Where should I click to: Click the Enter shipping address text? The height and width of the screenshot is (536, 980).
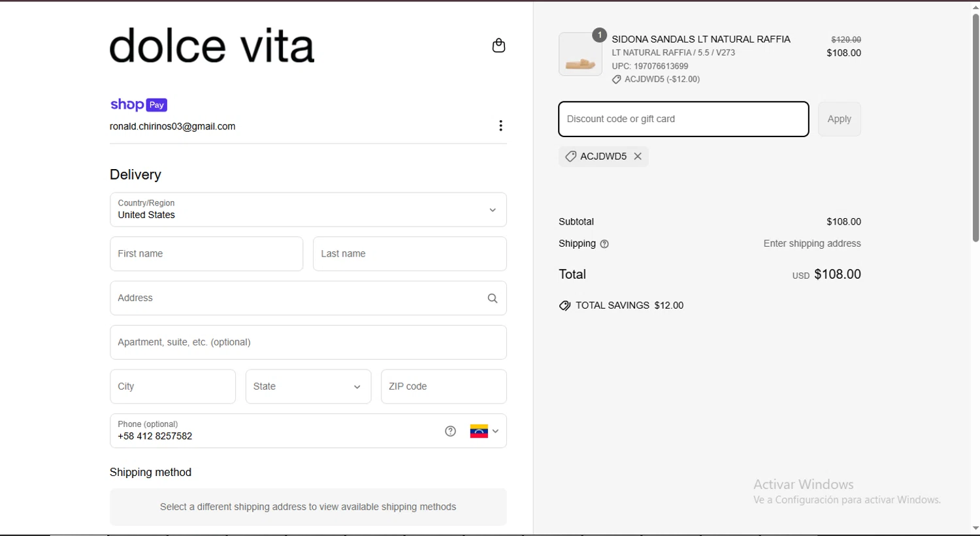(x=812, y=244)
